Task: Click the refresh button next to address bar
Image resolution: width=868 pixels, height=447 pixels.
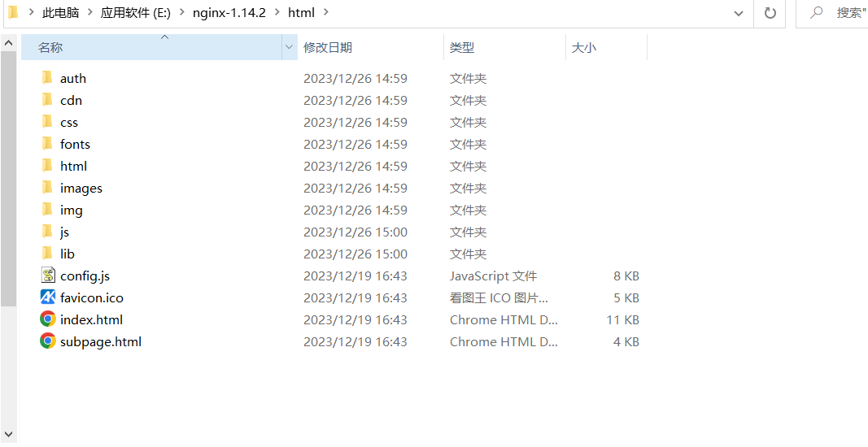Action: coord(770,13)
